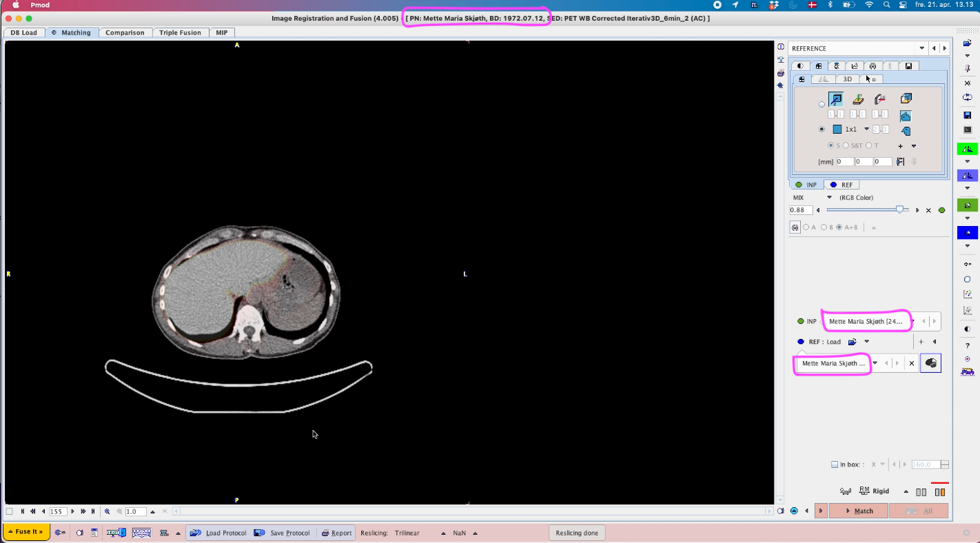Open the REFERENCE dropdown arrow
The width and height of the screenshot is (980, 543).
[x=921, y=48]
